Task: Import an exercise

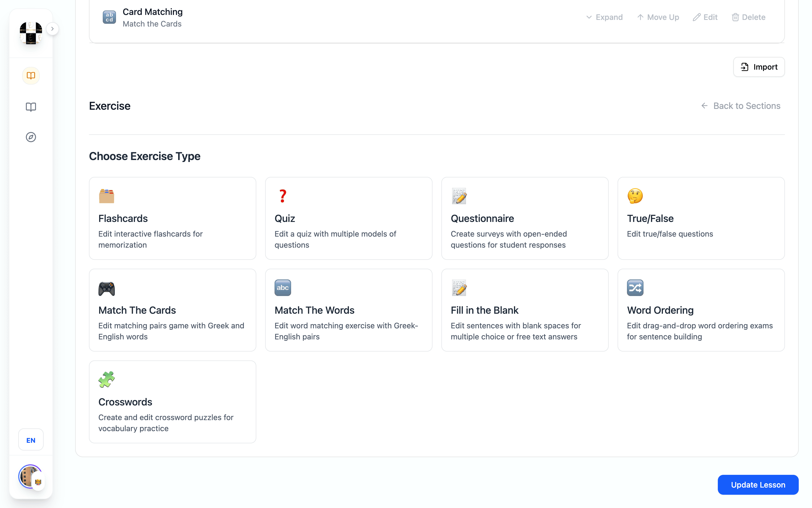Action: 759,67
